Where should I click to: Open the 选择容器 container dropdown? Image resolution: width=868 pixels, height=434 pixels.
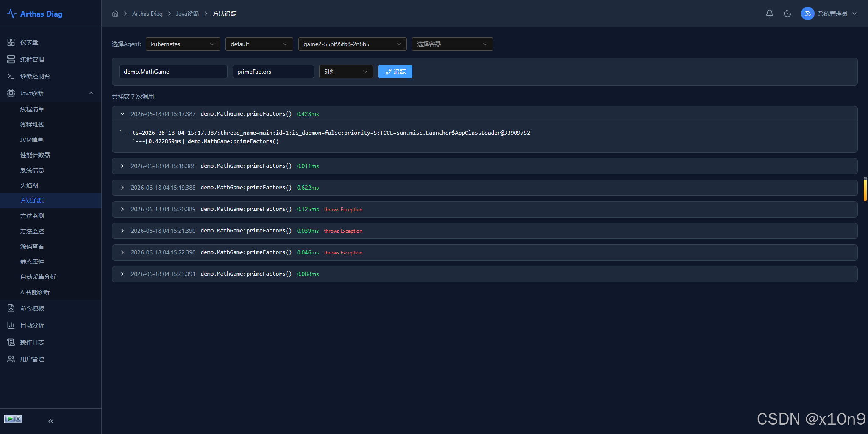(x=453, y=44)
